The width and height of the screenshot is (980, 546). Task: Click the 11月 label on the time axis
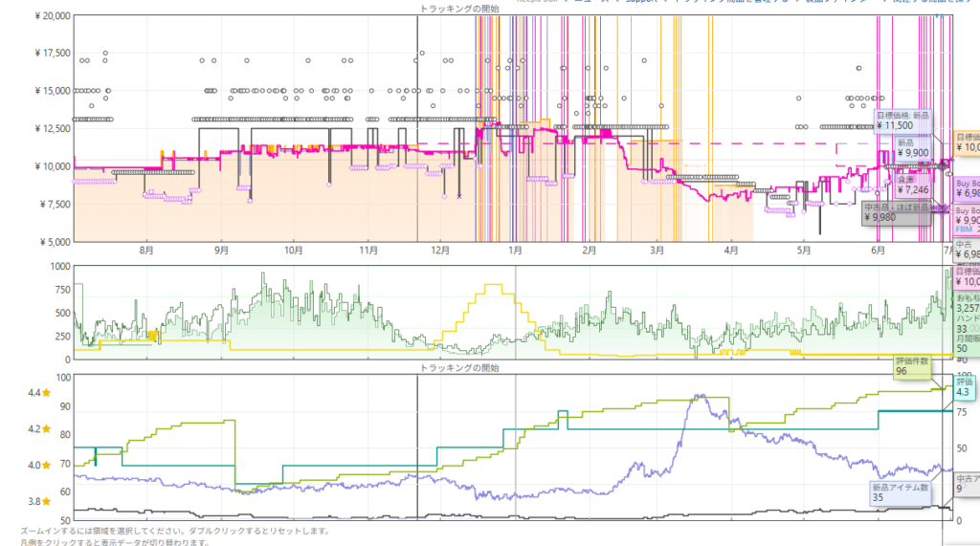tap(368, 250)
